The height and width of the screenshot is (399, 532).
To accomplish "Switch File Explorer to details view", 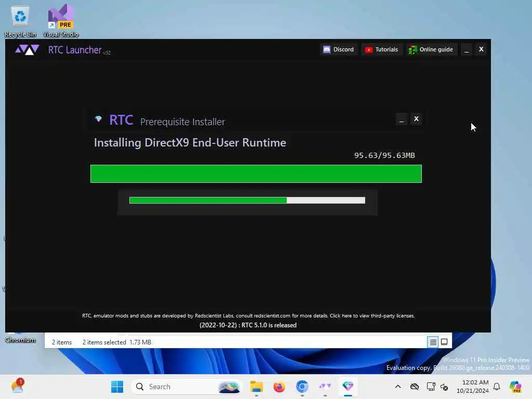I will tap(433, 342).
